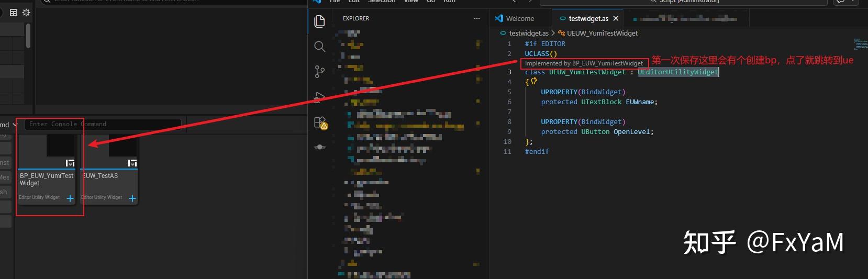Click the table view icon beside gear
This screenshot has width=868, height=279.
pos(14,12)
